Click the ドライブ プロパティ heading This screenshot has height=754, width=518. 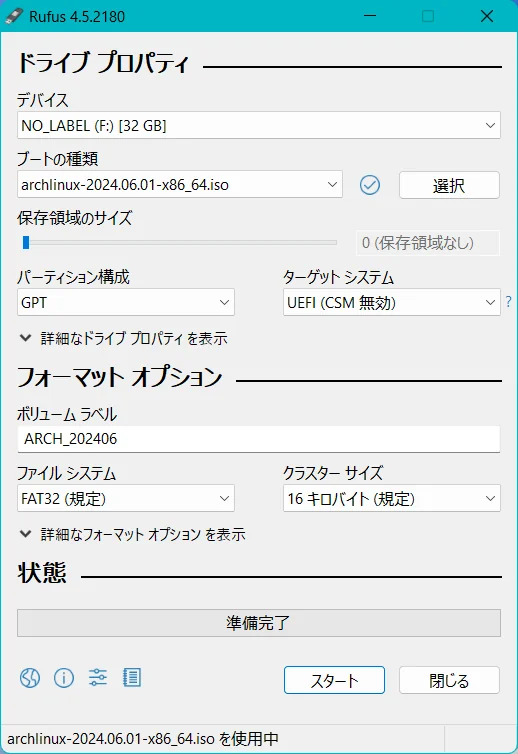click(x=103, y=63)
